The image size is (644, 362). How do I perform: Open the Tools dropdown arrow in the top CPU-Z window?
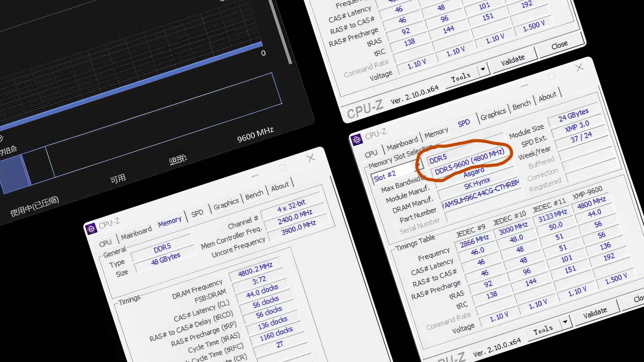[x=483, y=69]
